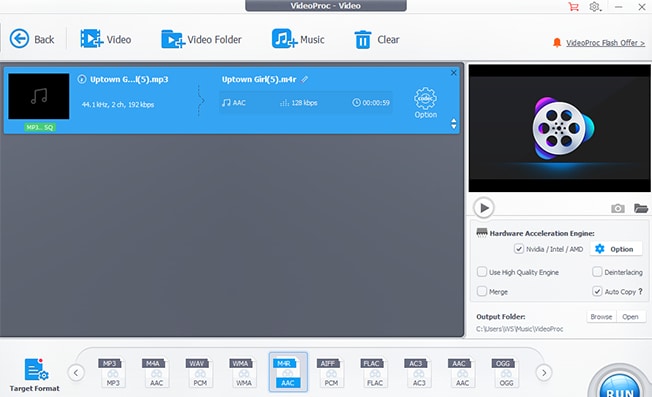Viewport: 652px width, 397px height.
Task: Show previous formats with left arrow
Action: click(76, 372)
